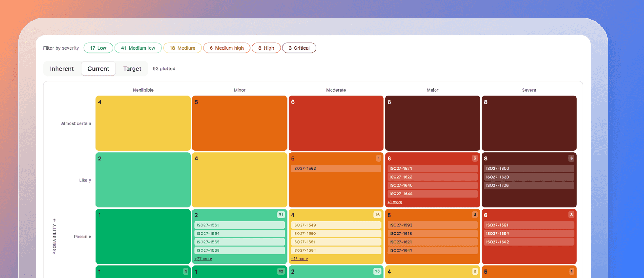This screenshot has width=644, height=278.
Task: View risk ISO27-1641
Action: 433,251
